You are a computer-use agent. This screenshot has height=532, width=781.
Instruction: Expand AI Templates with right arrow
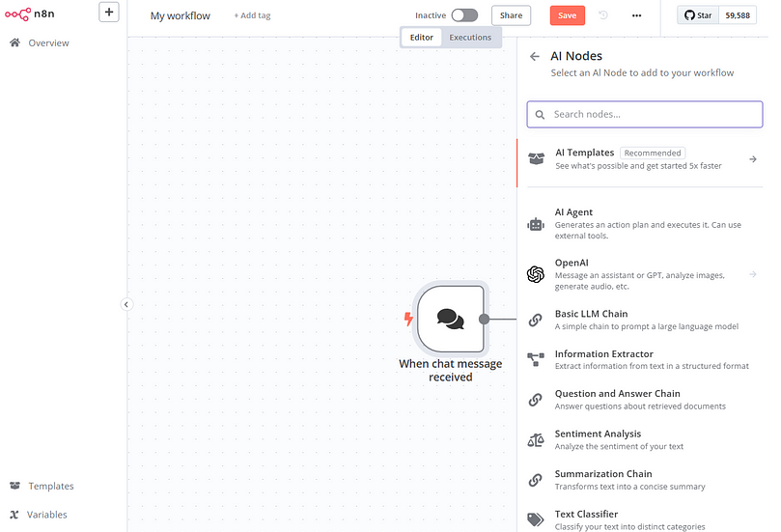click(753, 159)
